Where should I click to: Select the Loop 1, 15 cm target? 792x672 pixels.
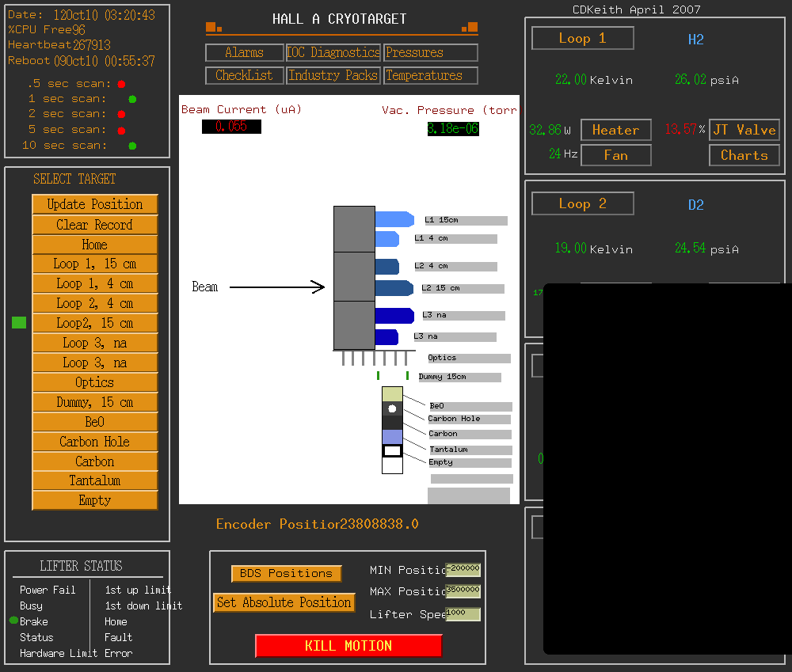click(x=95, y=264)
